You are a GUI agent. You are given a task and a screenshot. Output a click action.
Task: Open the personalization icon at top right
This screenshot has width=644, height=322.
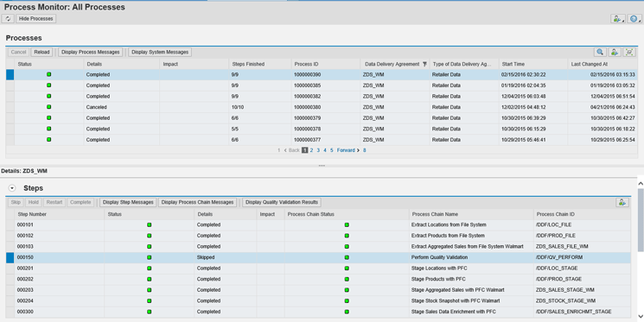(x=617, y=19)
